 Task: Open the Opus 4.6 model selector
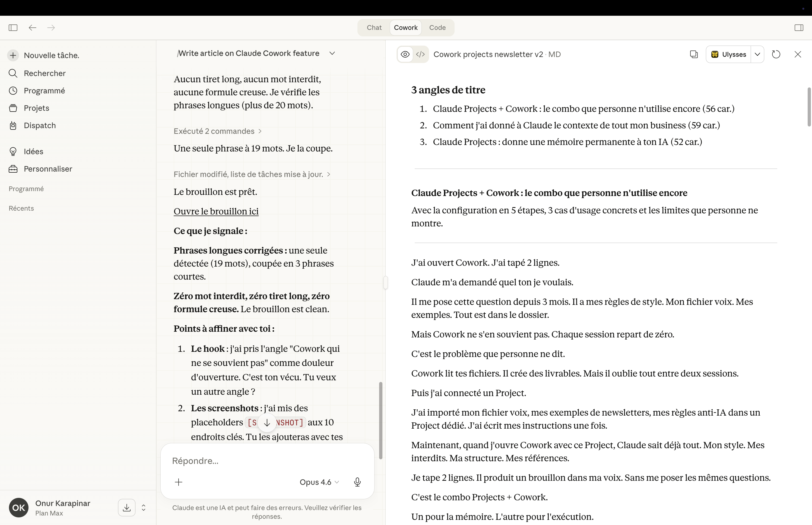[x=319, y=482]
